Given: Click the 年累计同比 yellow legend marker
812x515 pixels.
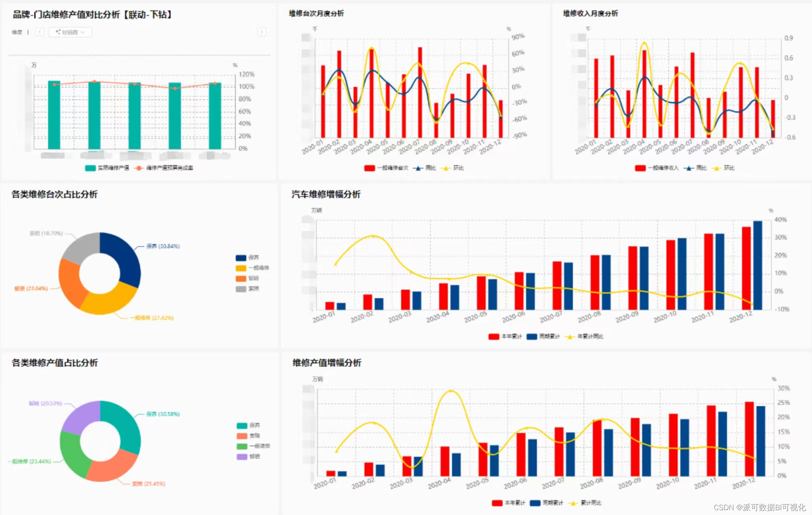Looking at the screenshot, I should click(x=569, y=336).
